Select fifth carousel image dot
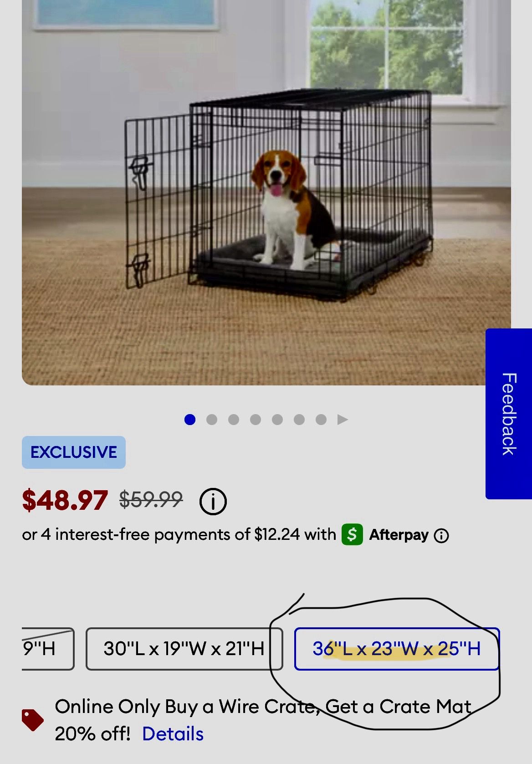This screenshot has height=764, width=532. pos(277,420)
